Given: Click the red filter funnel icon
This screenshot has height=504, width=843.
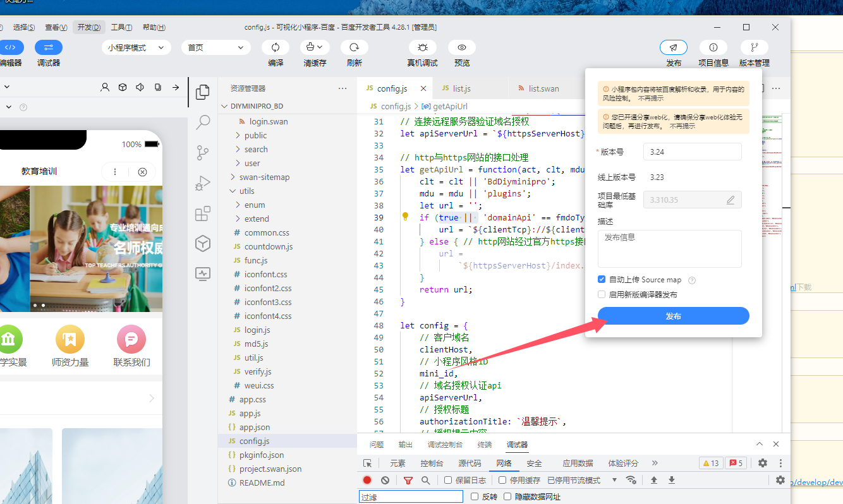Looking at the screenshot, I should pos(408,480).
